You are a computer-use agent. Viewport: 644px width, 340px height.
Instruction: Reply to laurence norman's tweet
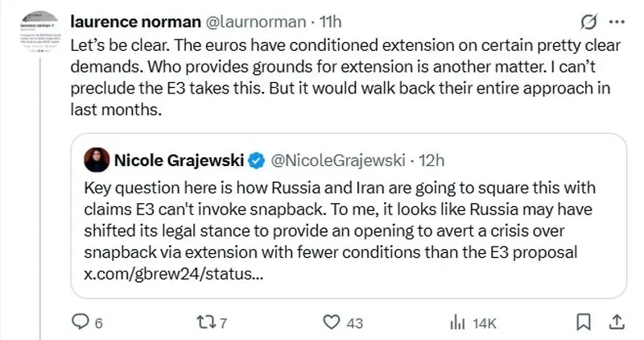80,321
